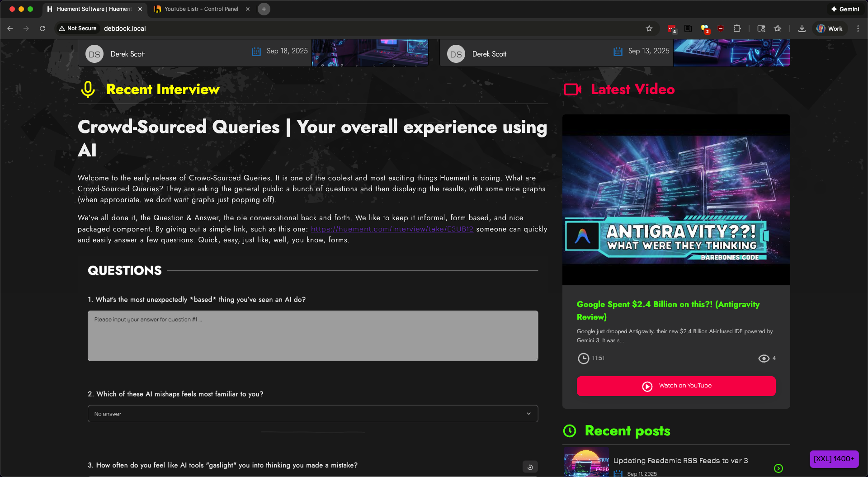Open Gemini from the title bar
Screen dimensions: 868x477
pos(844,9)
